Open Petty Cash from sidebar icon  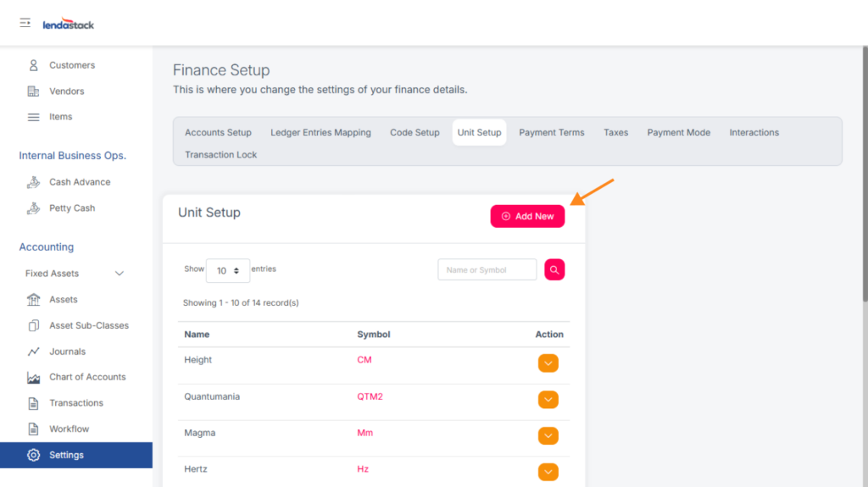(x=34, y=208)
